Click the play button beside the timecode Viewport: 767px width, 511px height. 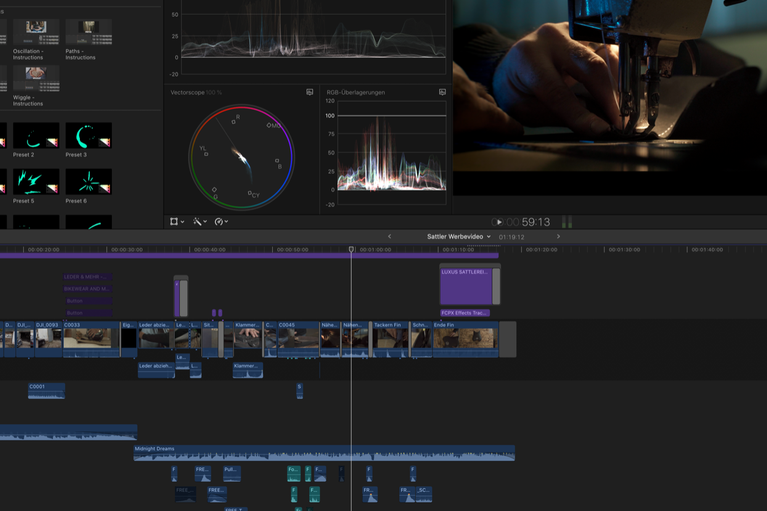coord(497,222)
